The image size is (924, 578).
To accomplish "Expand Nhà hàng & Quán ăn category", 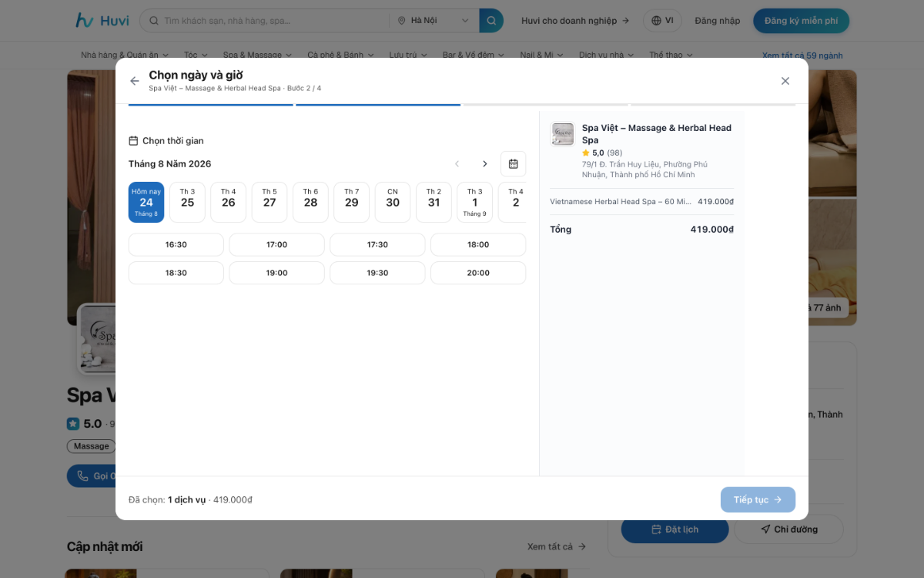I will (124, 55).
